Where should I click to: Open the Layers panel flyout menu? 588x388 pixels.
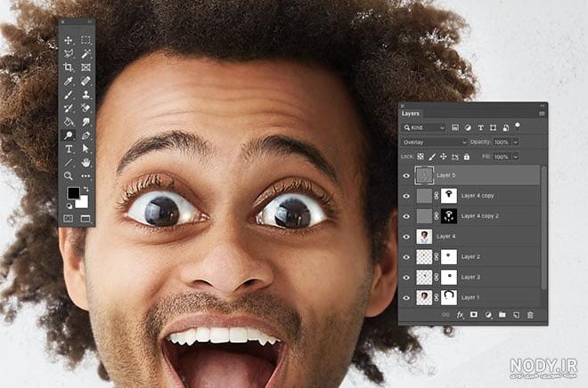click(x=542, y=114)
